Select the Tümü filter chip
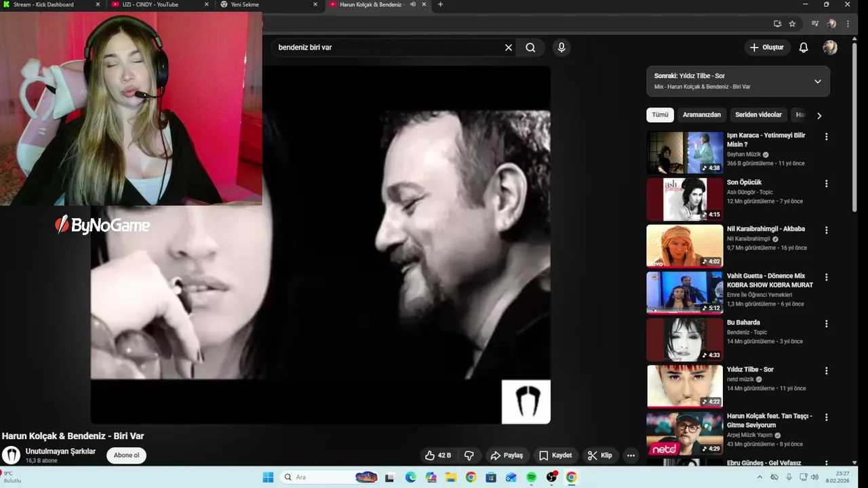 coord(660,115)
